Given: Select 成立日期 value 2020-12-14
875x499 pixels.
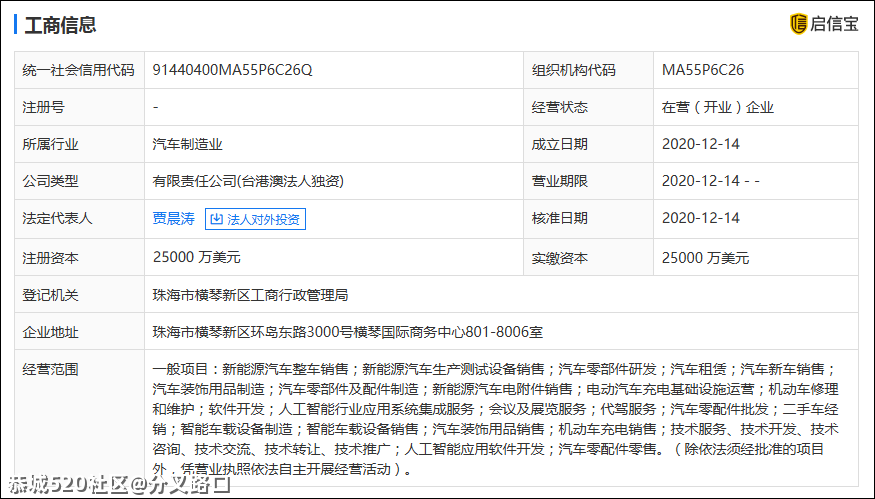Looking at the screenshot, I should (x=701, y=144).
